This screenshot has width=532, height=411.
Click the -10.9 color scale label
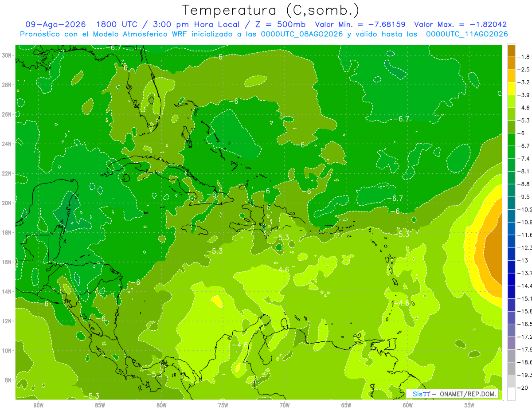tap(525, 222)
